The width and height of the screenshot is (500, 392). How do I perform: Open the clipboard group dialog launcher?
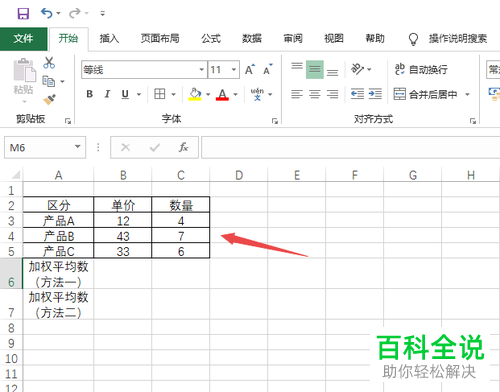(x=68, y=121)
